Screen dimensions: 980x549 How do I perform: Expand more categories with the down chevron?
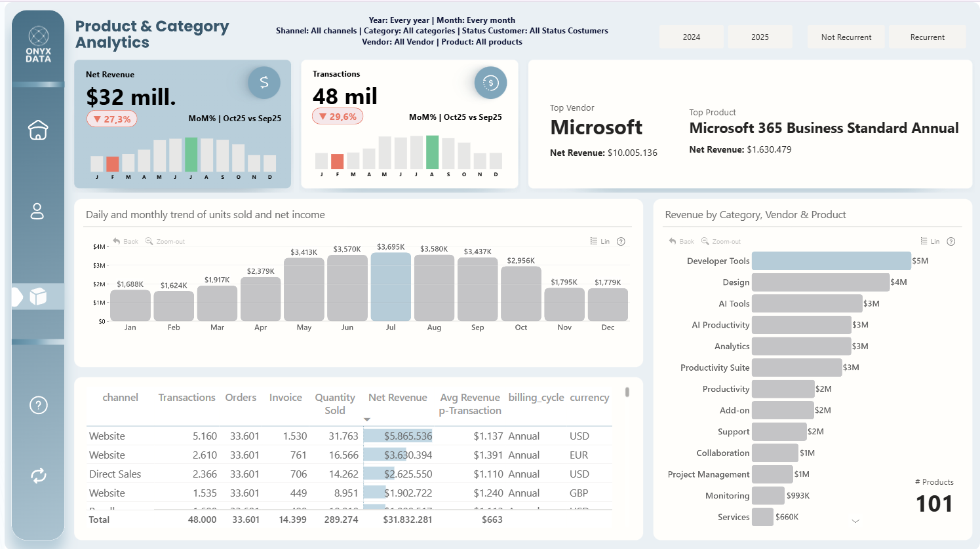click(x=855, y=521)
